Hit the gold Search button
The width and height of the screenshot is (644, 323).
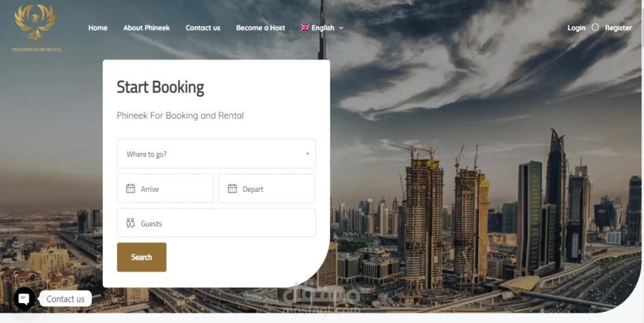pos(142,257)
